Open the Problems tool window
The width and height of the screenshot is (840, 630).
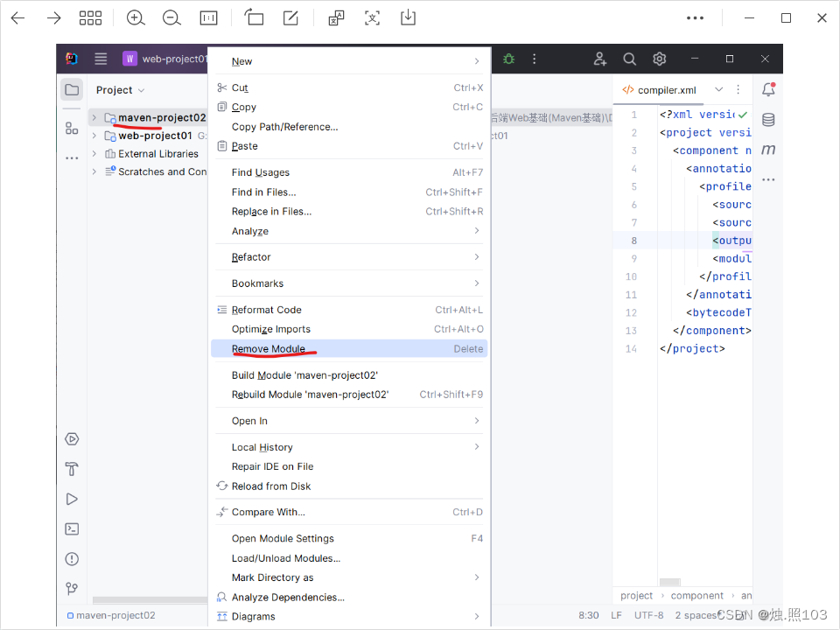click(72, 558)
